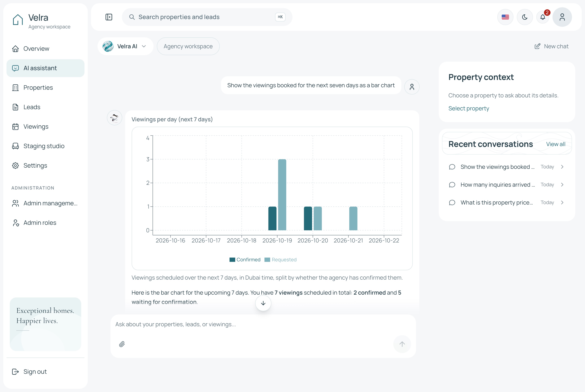The height and width of the screenshot is (392, 585).
Task: Click the user avatar beside the message
Action: [412, 87]
